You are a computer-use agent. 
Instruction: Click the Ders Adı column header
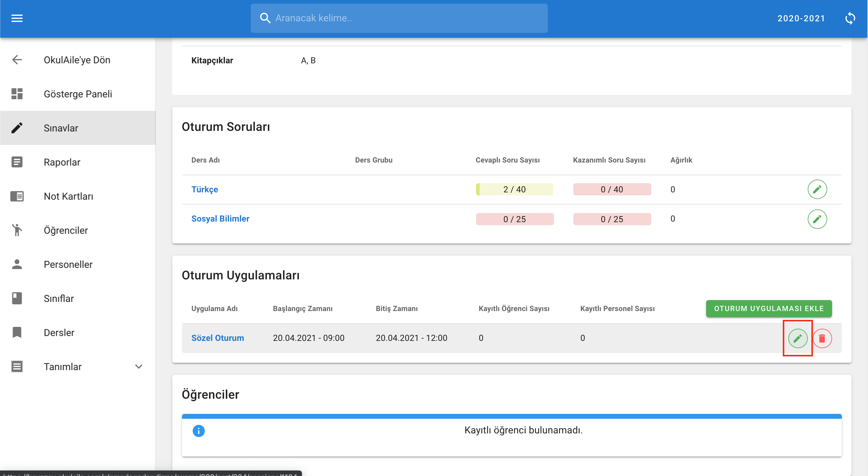pyautogui.click(x=205, y=160)
